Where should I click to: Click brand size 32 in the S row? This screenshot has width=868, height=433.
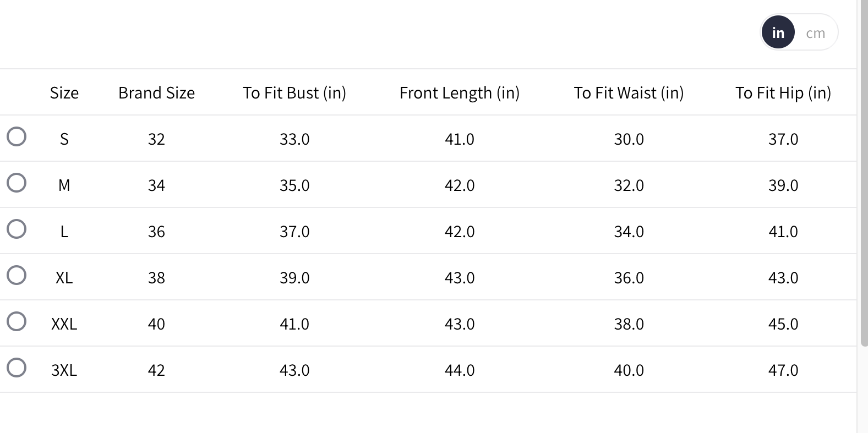coord(156,139)
